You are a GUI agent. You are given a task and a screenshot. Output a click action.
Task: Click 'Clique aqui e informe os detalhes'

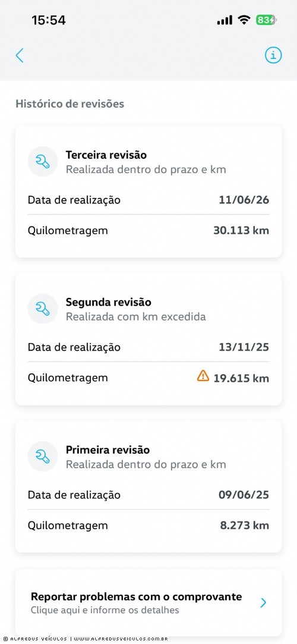coord(105,610)
